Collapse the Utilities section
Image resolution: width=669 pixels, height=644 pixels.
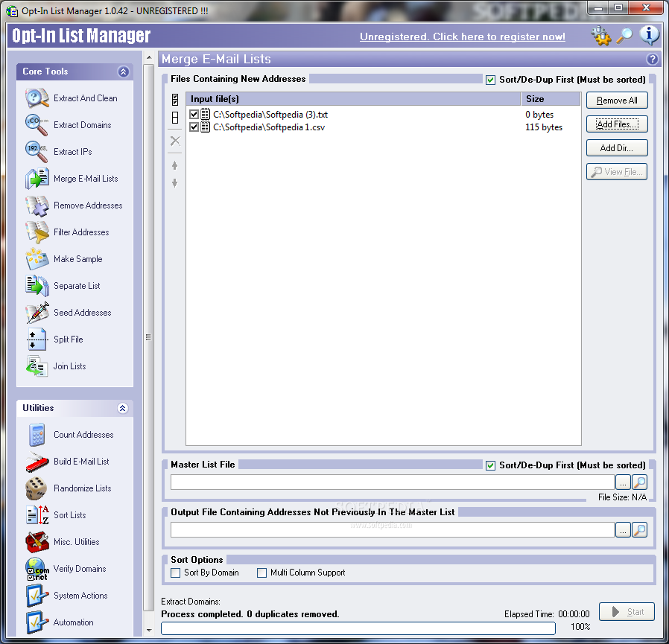(122, 408)
